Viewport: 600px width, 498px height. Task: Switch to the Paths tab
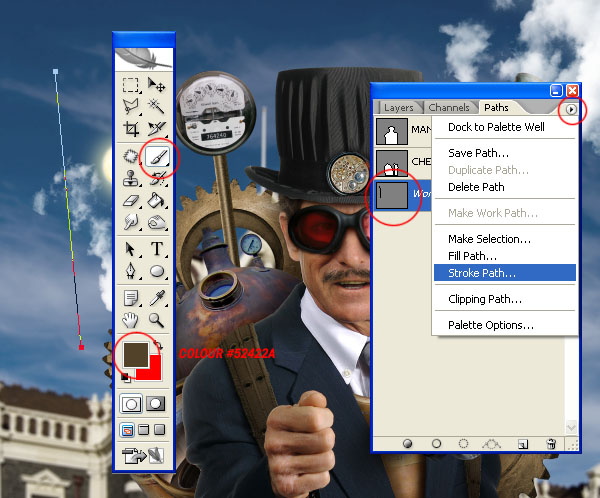pos(496,108)
